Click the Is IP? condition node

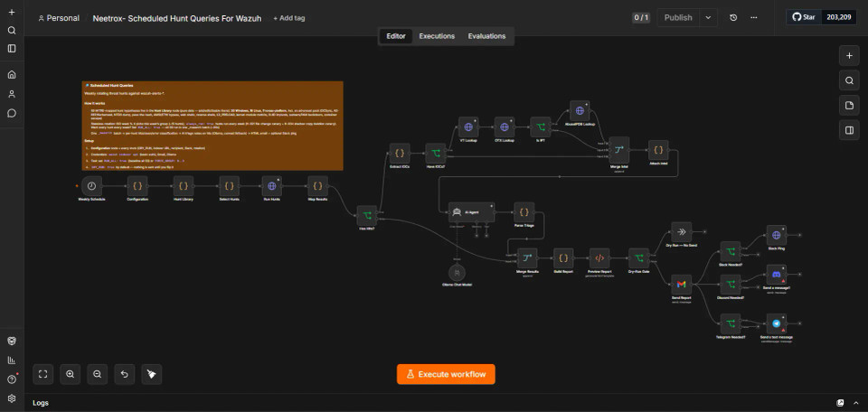(x=541, y=127)
